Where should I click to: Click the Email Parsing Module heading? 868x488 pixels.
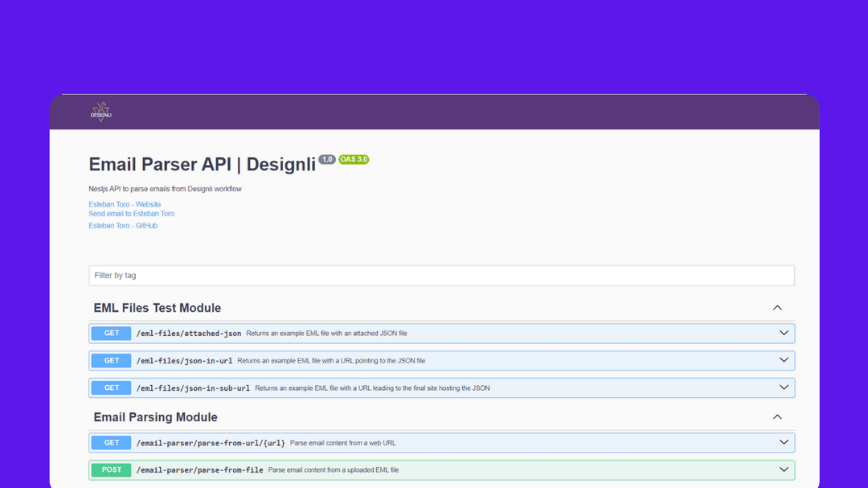click(x=156, y=417)
